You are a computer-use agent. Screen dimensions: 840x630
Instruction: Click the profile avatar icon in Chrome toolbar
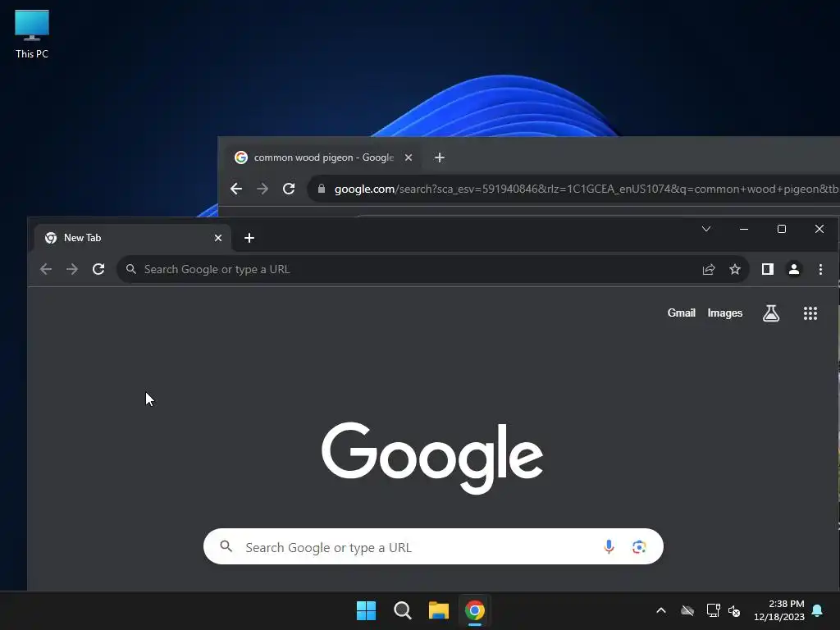tap(794, 269)
